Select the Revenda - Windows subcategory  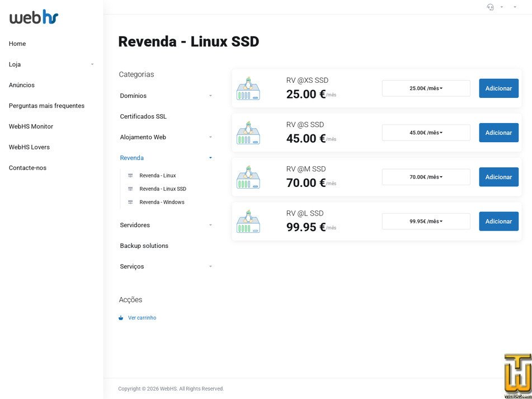tap(162, 202)
